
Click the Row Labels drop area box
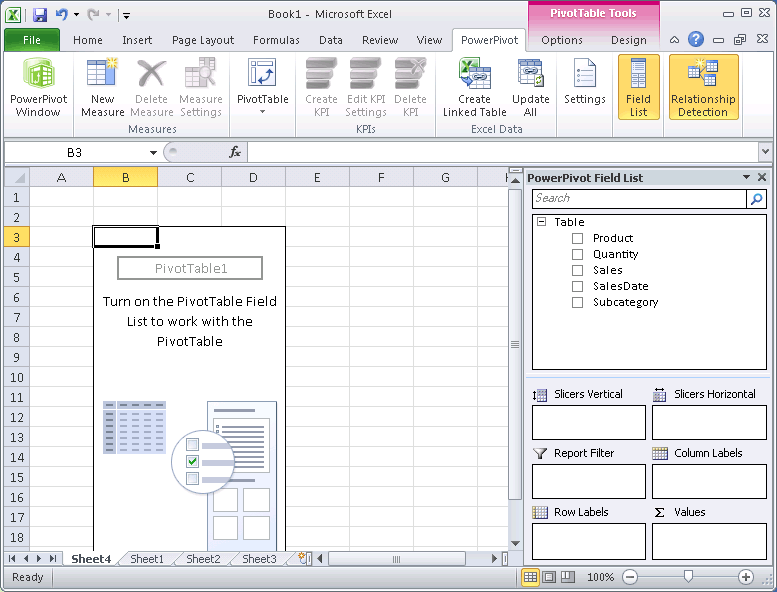589,541
